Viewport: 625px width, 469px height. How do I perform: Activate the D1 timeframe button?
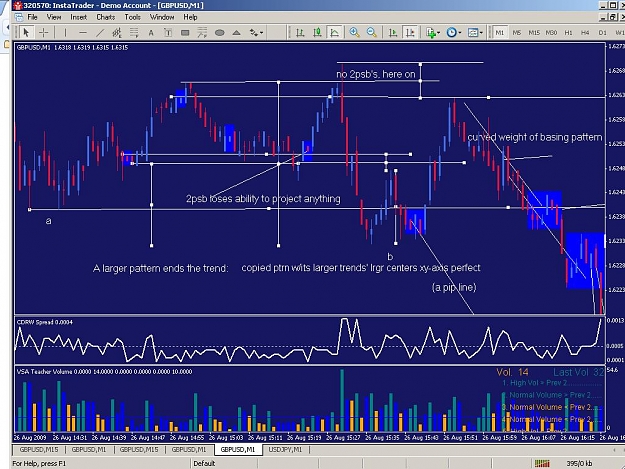602,33
